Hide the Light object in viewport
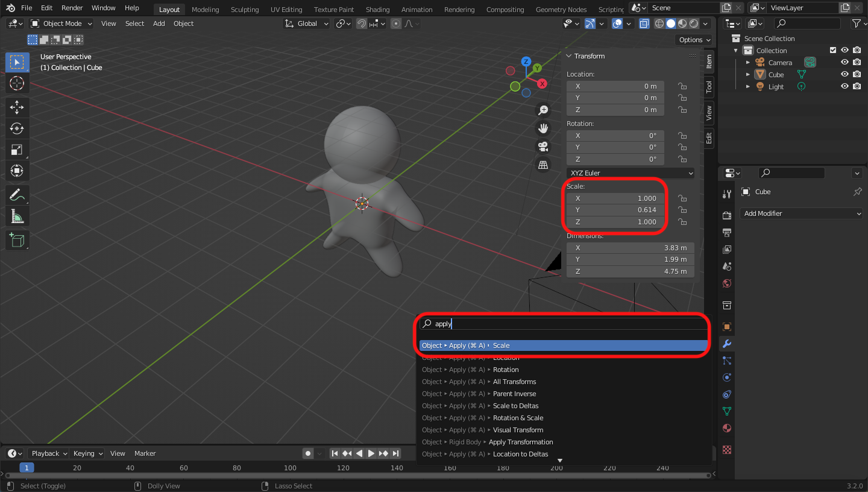 [x=845, y=86]
